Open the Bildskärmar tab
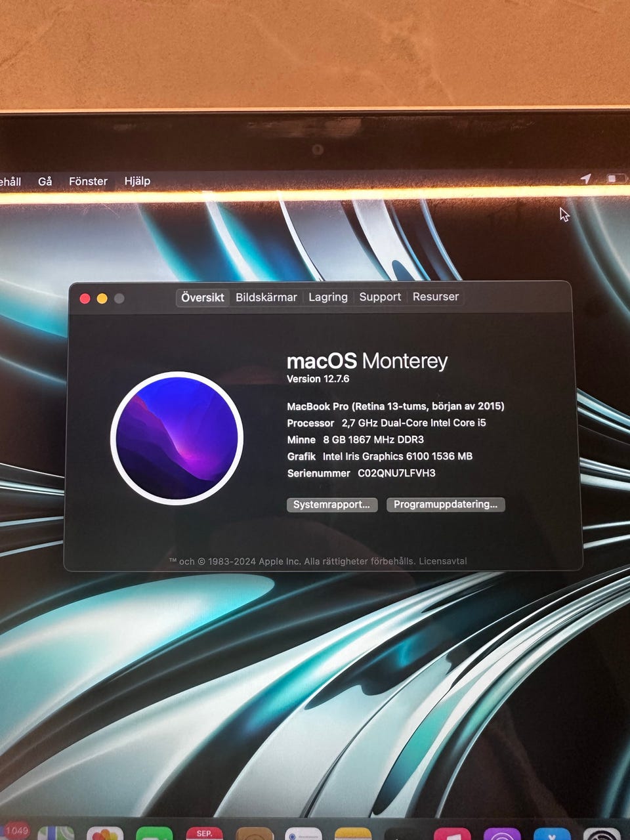Screen dimensions: 630x840 tap(266, 297)
